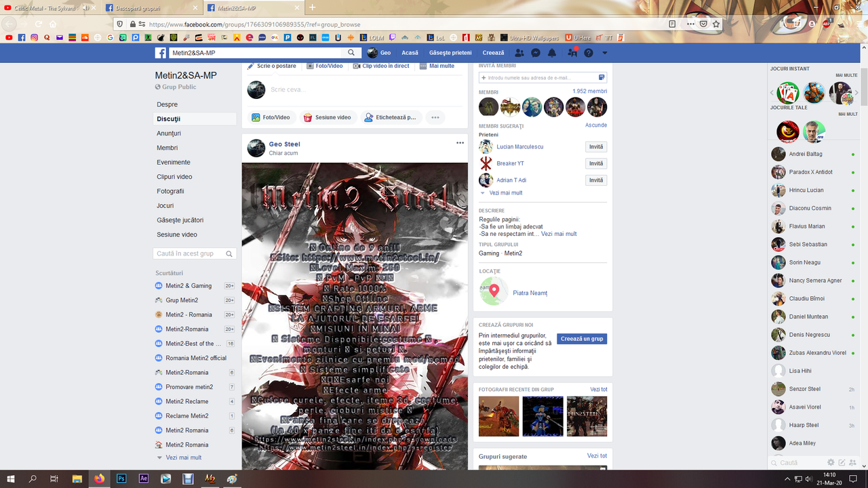Click the Facebook logo in the blue bar

click(161, 53)
